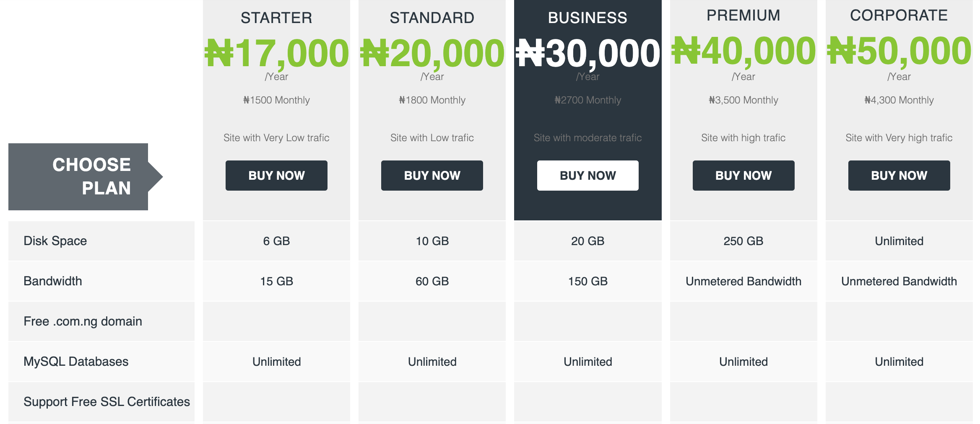Select the Disk Space row label

point(55,240)
